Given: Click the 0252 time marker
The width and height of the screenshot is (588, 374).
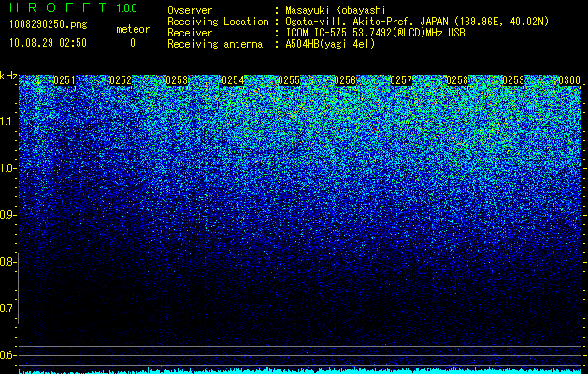Looking at the screenshot, I should click(x=121, y=80).
